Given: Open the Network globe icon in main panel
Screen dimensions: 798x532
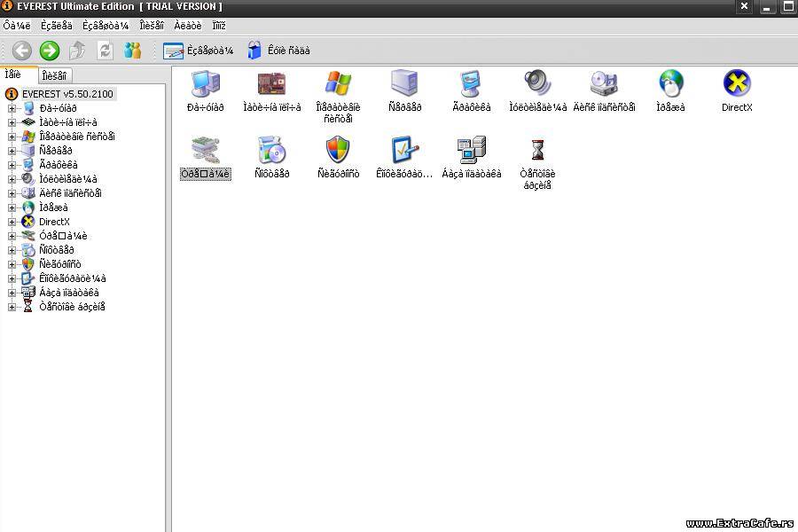Looking at the screenshot, I should coord(670,84).
